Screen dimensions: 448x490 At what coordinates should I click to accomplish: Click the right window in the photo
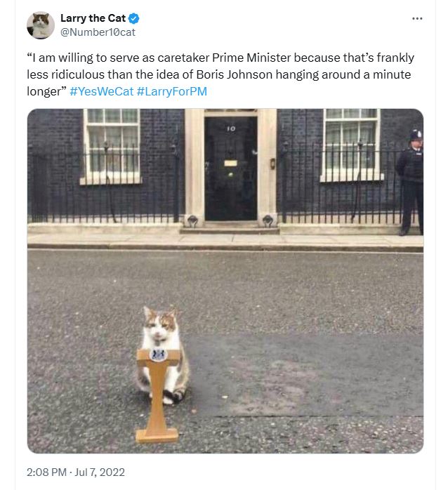click(351, 143)
